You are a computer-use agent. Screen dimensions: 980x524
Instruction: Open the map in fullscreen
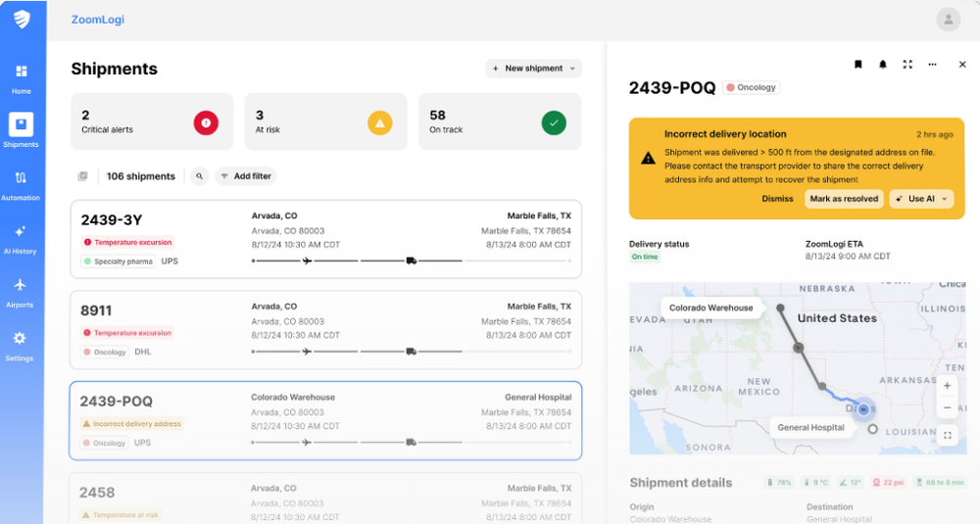pos(948,435)
